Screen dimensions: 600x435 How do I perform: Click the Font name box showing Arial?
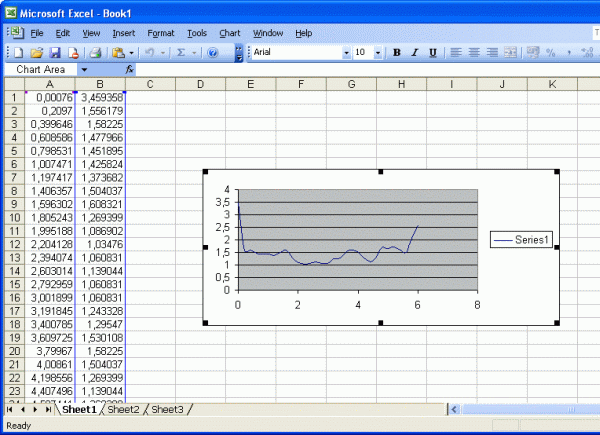click(x=297, y=52)
